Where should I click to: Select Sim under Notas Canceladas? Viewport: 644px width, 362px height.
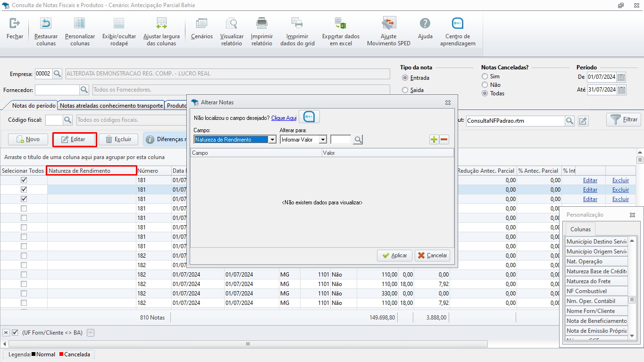click(485, 76)
